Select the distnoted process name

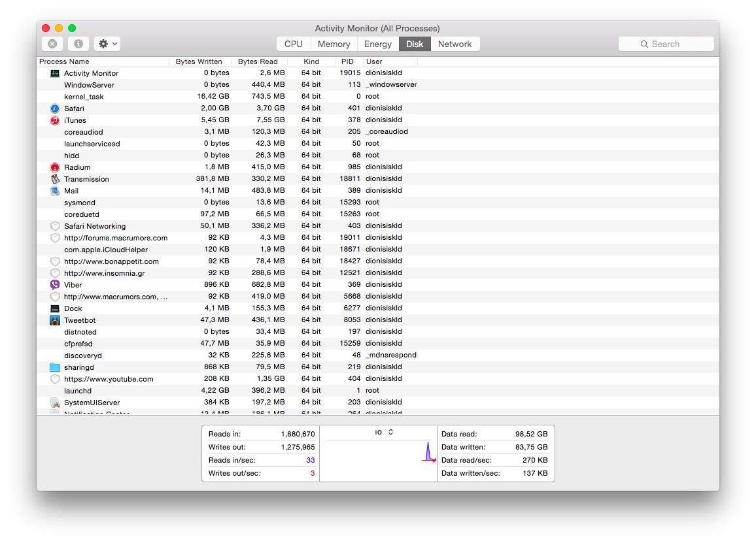pos(80,332)
